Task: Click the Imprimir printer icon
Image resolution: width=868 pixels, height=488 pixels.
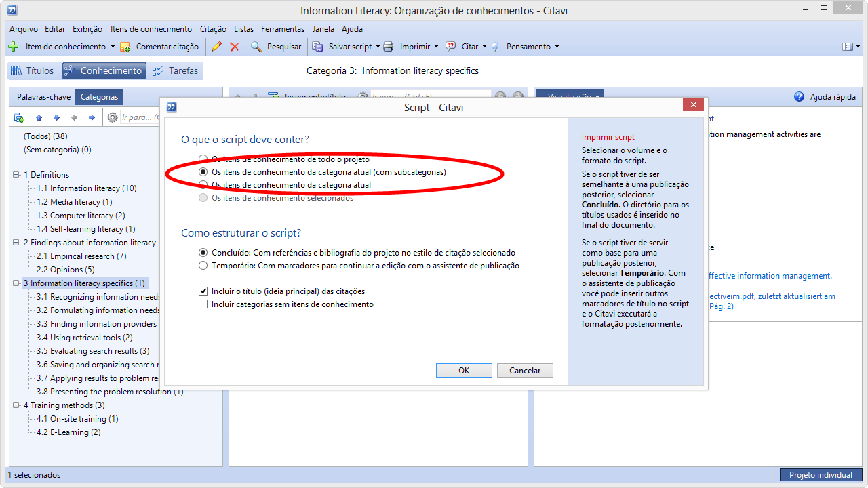Action: point(389,47)
